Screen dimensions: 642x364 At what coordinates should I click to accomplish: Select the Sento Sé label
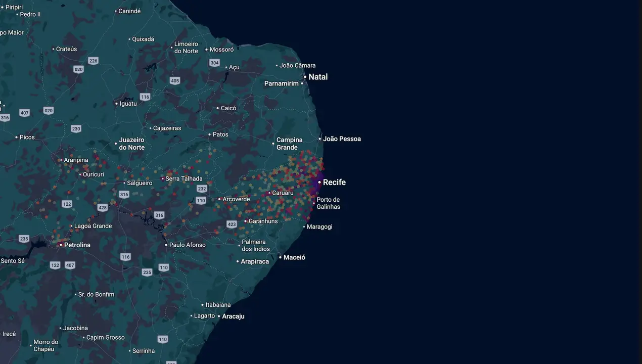tap(12, 261)
